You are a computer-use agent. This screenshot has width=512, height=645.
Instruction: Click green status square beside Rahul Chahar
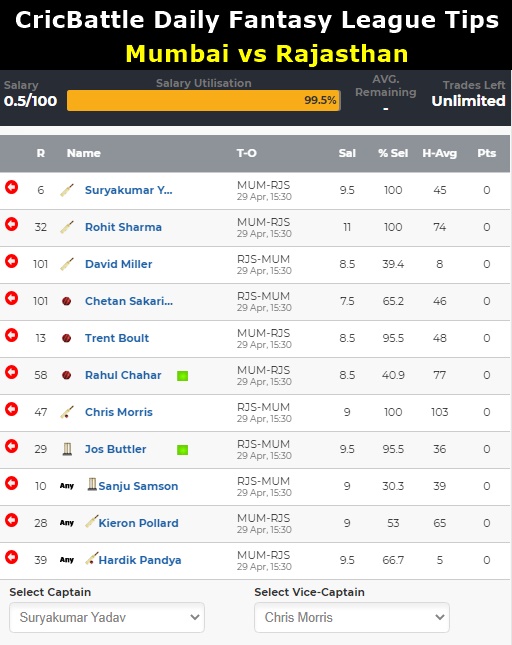tap(183, 376)
